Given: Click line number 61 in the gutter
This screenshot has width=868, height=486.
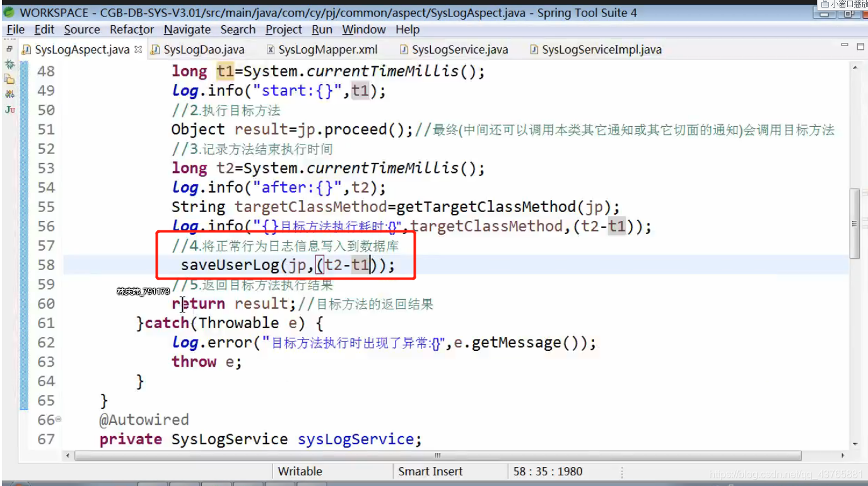Looking at the screenshot, I should click(x=46, y=323).
